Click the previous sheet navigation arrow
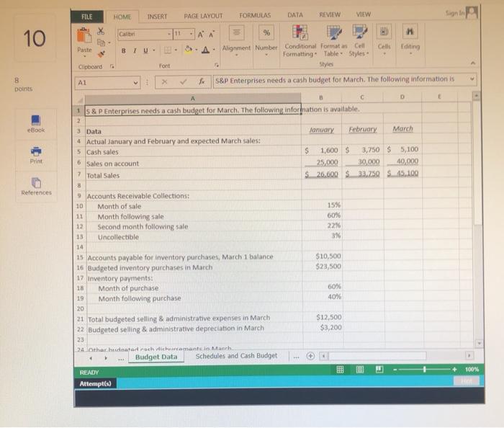 [91, 358]
